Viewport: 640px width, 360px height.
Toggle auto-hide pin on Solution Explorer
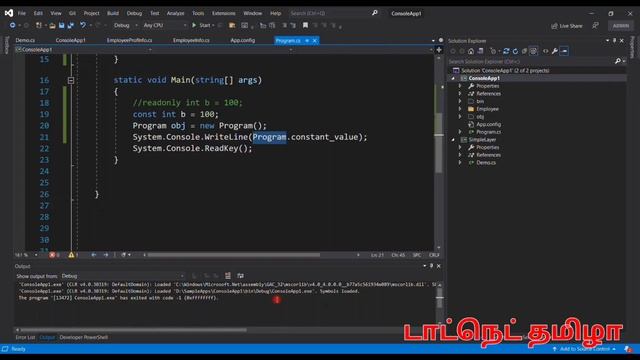(x=614, y=41)
